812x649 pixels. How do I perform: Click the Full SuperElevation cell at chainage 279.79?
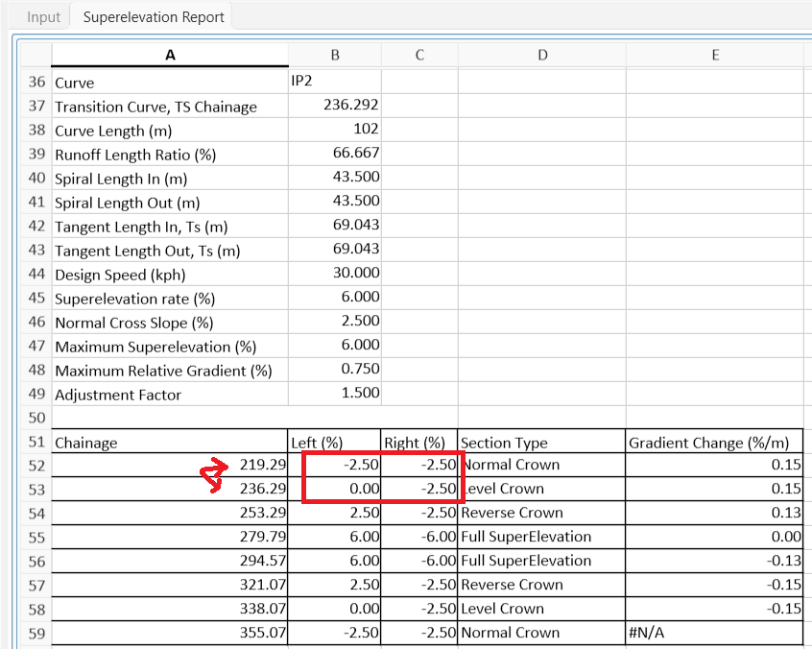tap(542, 537)
